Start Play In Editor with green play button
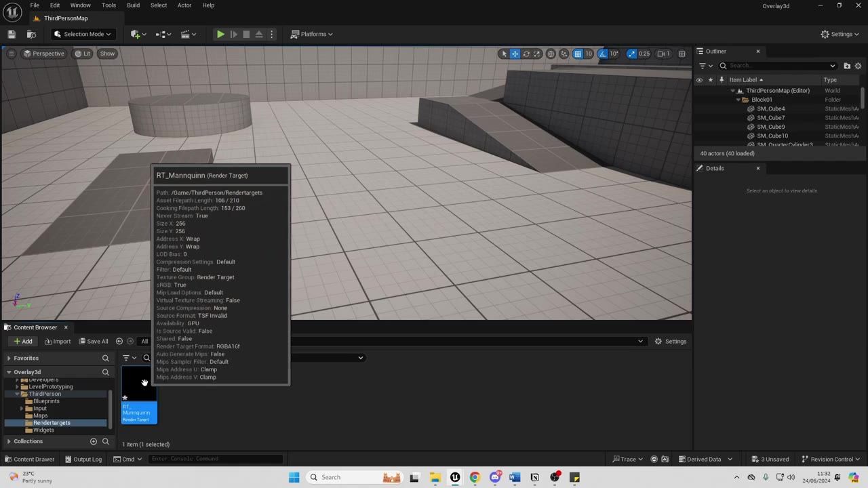868x488 pixels. pyautogui.click(x=220, y=34)
